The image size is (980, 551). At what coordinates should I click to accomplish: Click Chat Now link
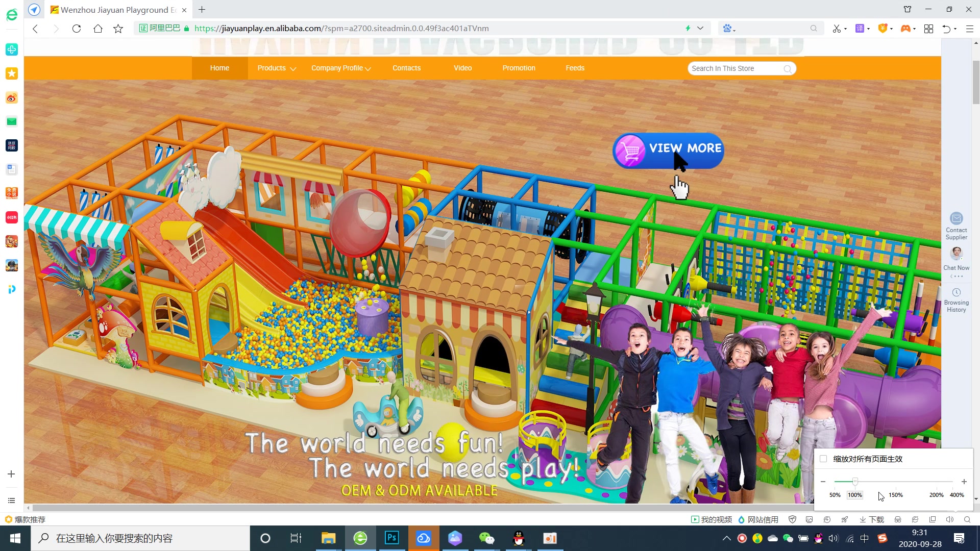(956, 267)
